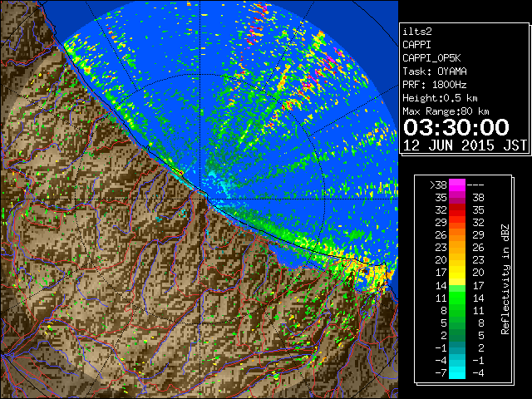
Task: Click the vertical "Reflectivity in dBZ" legend title
Action: (x=505, y=279)
